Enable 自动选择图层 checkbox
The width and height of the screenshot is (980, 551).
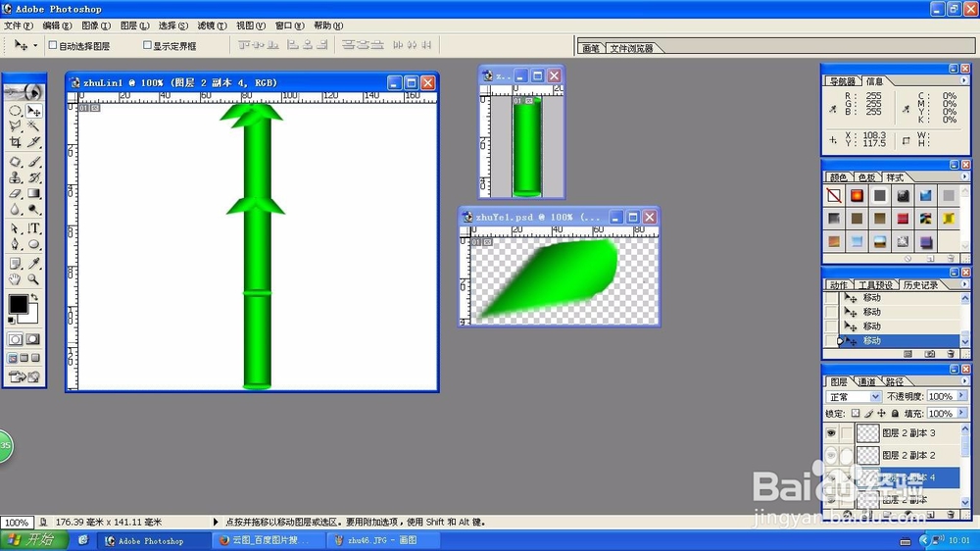click(53, 45)
